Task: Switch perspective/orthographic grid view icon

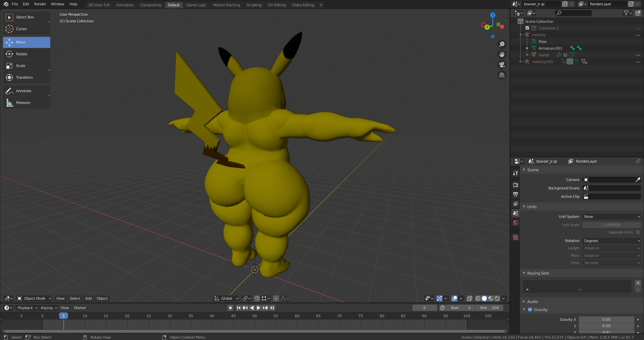Action: pyautogui.click(x=502, y=75)
